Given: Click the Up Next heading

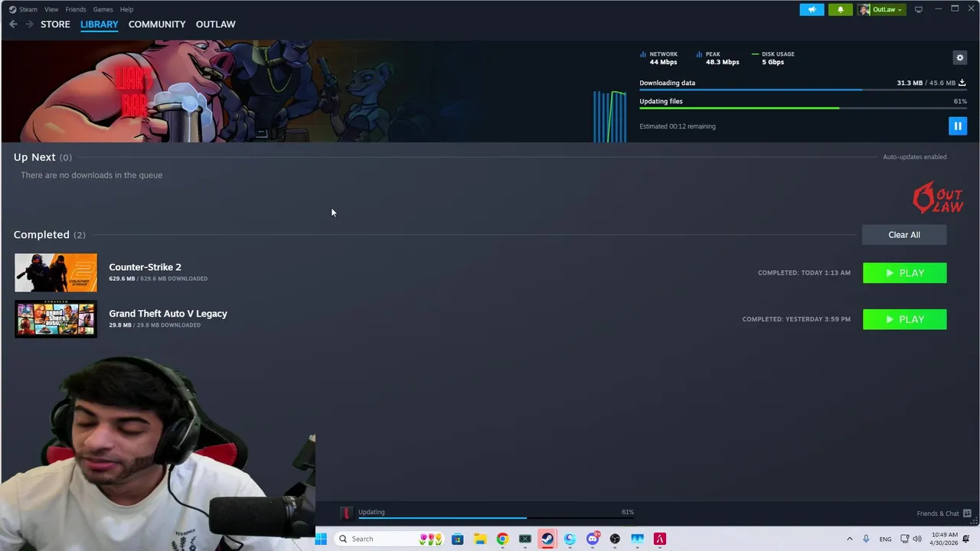Looking at the screenshot, I should (x=34, y=157).
